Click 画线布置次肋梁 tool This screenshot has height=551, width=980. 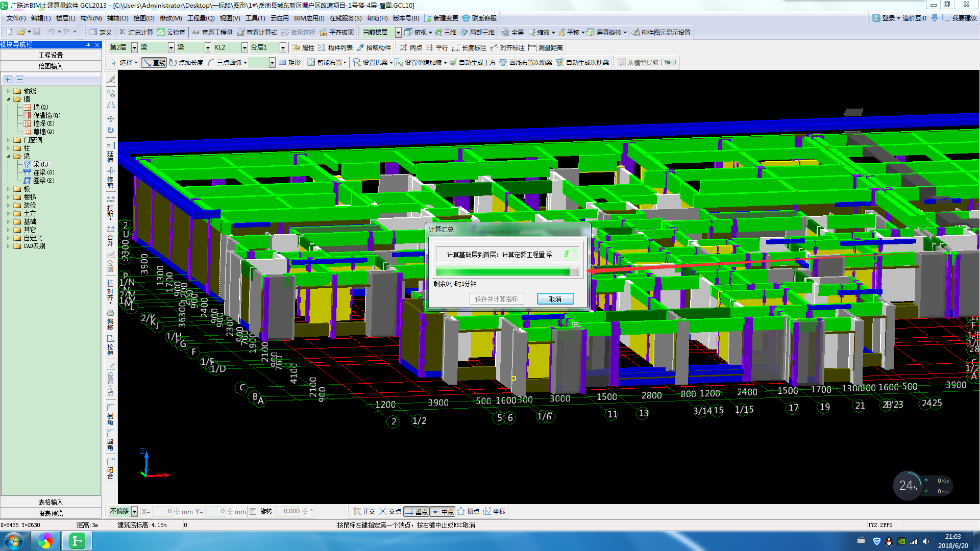click(x=526, y=62)
